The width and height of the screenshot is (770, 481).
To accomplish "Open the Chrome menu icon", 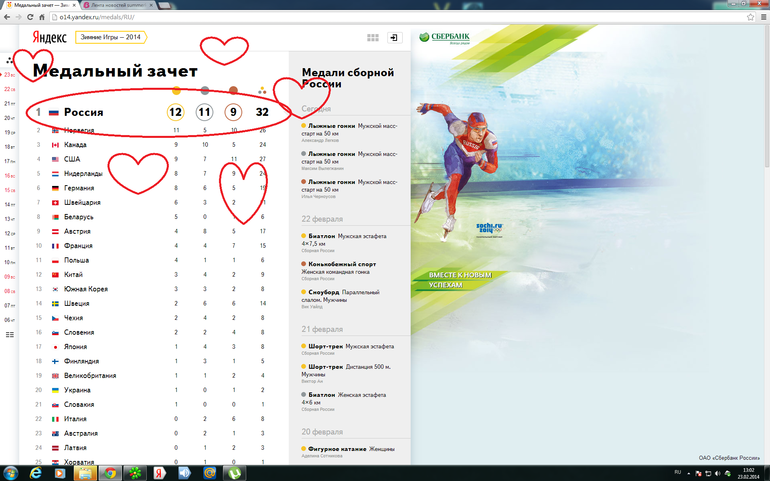I will click(x=764, y=17).
